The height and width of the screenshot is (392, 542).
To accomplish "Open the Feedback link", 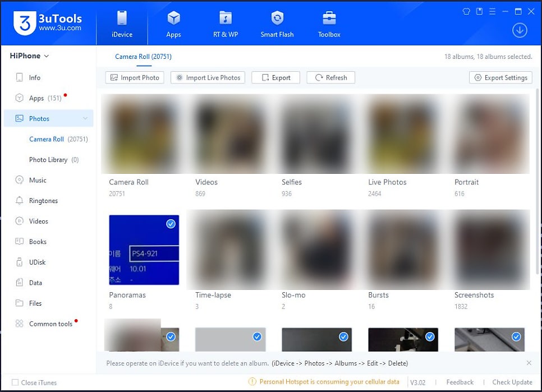I will coord(460,382).
